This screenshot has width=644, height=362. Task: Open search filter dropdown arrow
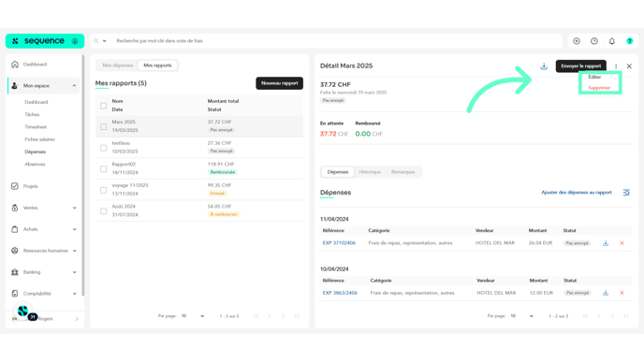104,41
